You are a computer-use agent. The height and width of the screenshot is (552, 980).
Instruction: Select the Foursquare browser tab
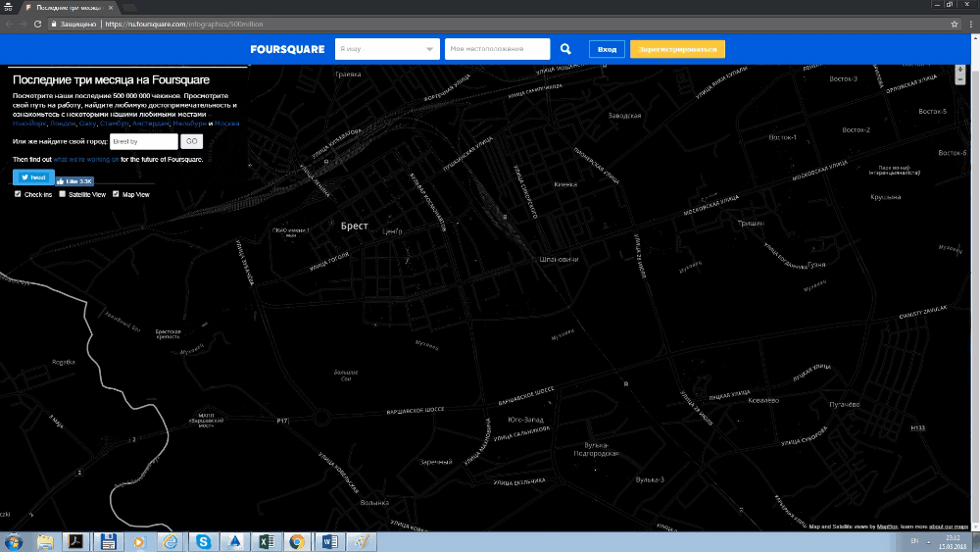coord(68,8)
